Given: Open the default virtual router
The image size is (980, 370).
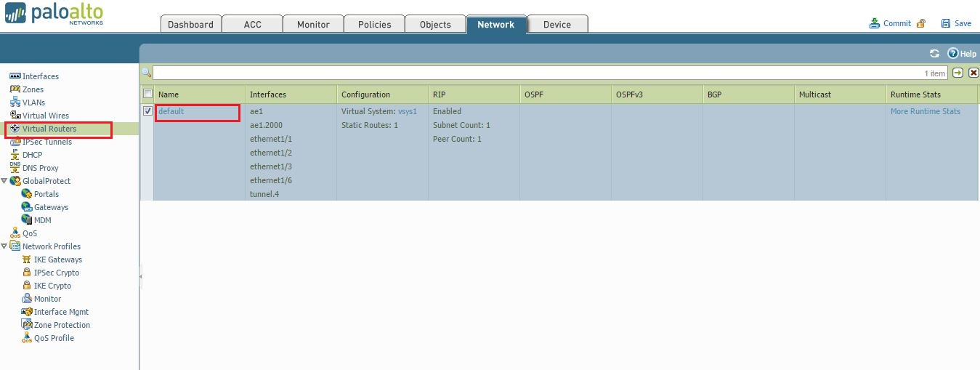Looking at the screenshot, I should click(171, 111).
